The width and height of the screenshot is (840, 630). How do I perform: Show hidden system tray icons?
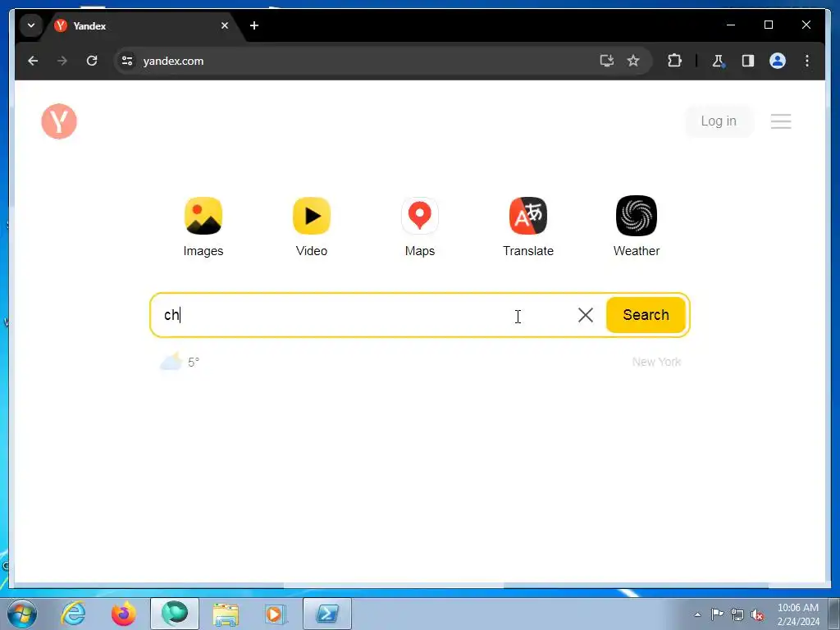click(697, 614)
